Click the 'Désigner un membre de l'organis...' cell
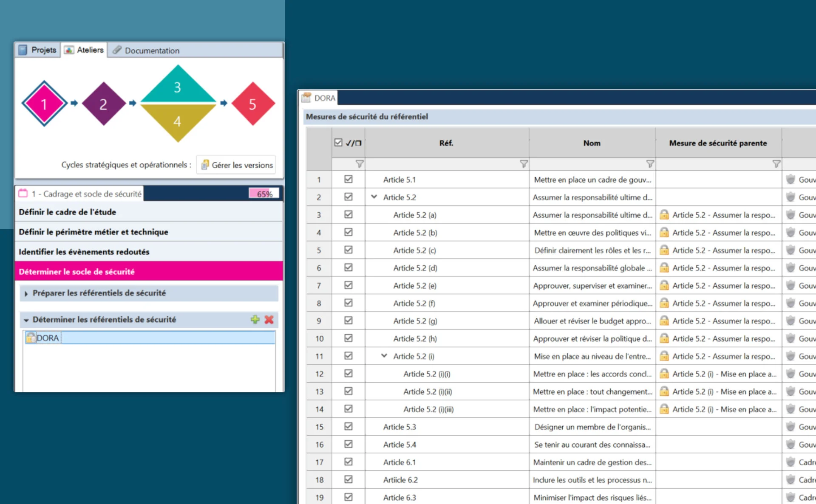 click(592, 427)
